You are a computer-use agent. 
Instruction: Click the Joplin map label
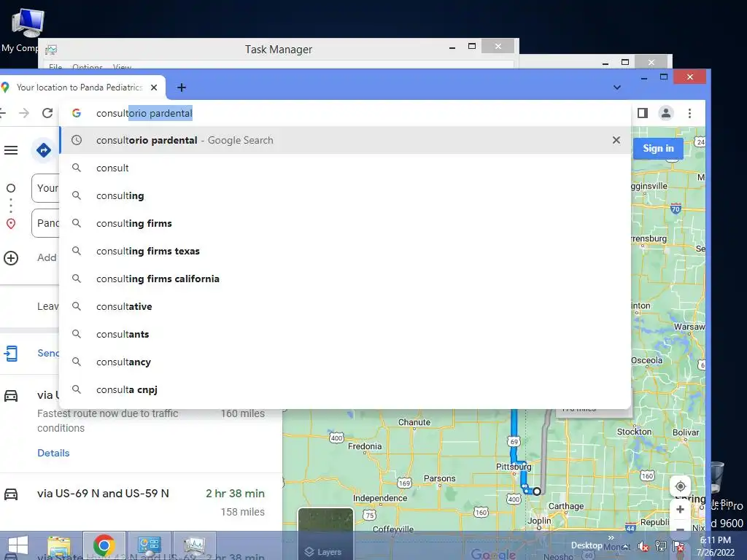[539, 521]
